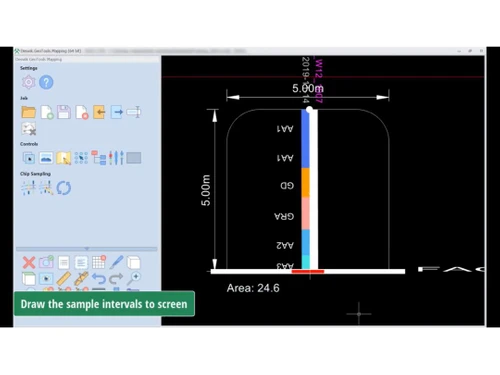Click the grid table with red dot icon

click(99, 262)
